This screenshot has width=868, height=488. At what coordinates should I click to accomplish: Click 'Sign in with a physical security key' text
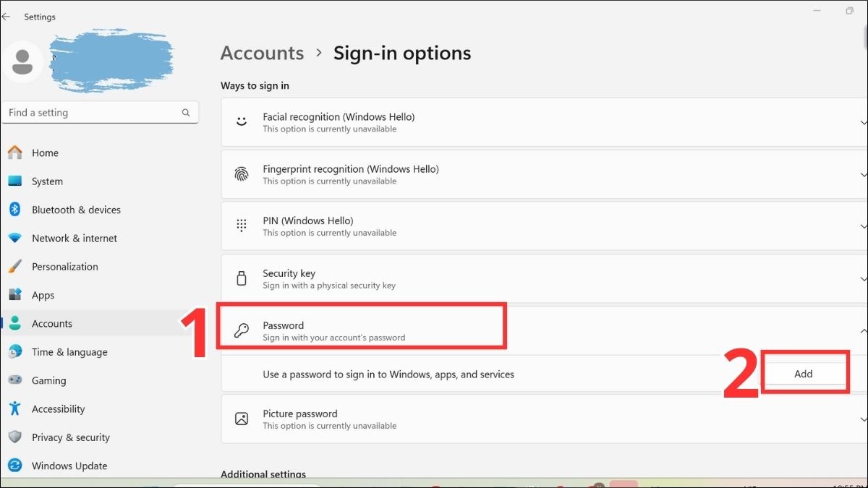pos(329,286)
